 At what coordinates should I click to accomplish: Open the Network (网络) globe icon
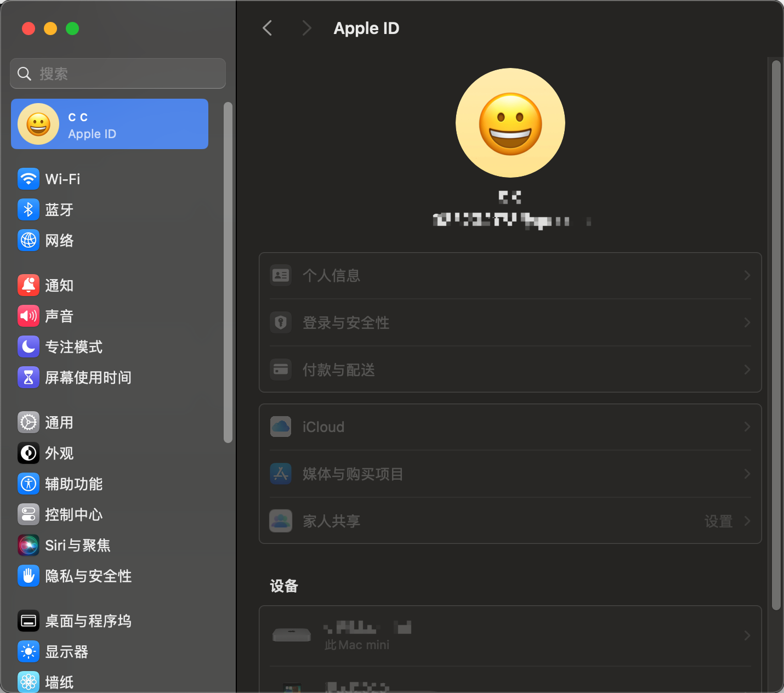29,240
